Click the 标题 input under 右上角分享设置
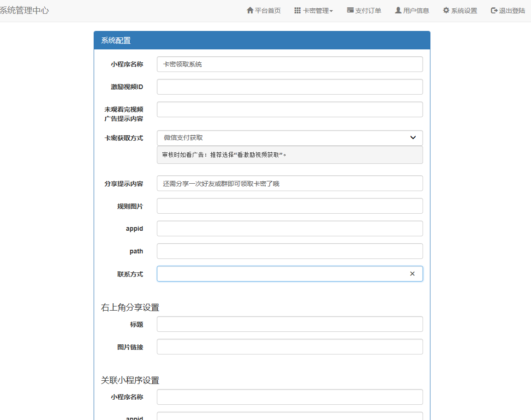The height and width of the screenshot is (420, 531). pyautogui.click(x=290, y=324)
